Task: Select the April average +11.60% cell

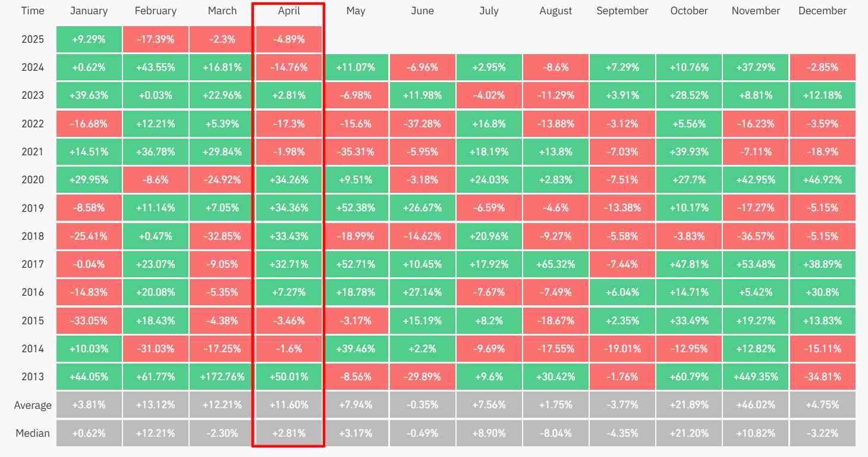Action: (288, 405)
